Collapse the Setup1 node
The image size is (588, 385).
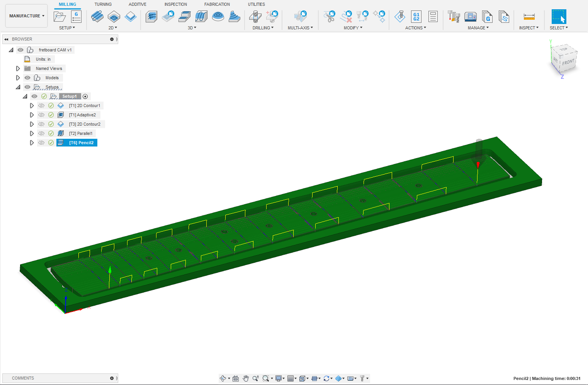pos(25,96)
